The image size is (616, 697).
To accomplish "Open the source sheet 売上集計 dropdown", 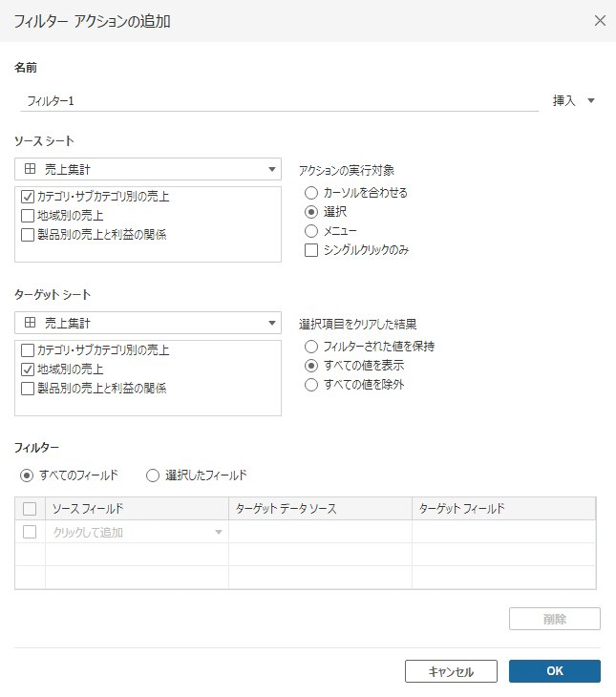I will 148,169.
